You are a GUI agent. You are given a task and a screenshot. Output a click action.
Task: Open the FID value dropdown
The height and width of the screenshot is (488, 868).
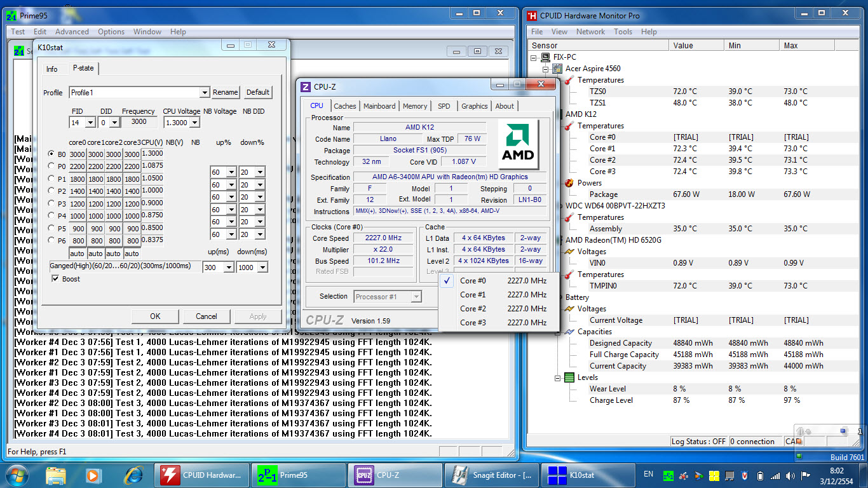[x=90, y=122]
